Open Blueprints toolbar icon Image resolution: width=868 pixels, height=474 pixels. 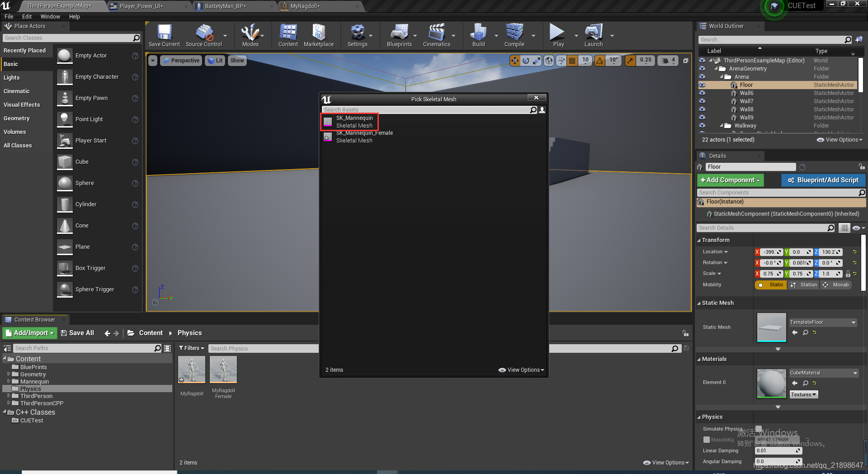tap(399, 35)
